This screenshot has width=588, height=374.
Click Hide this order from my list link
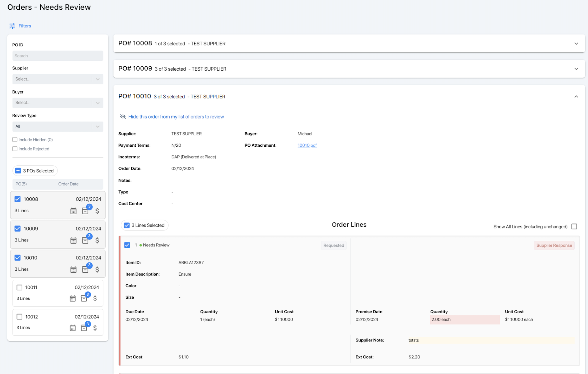coord(176,117)
